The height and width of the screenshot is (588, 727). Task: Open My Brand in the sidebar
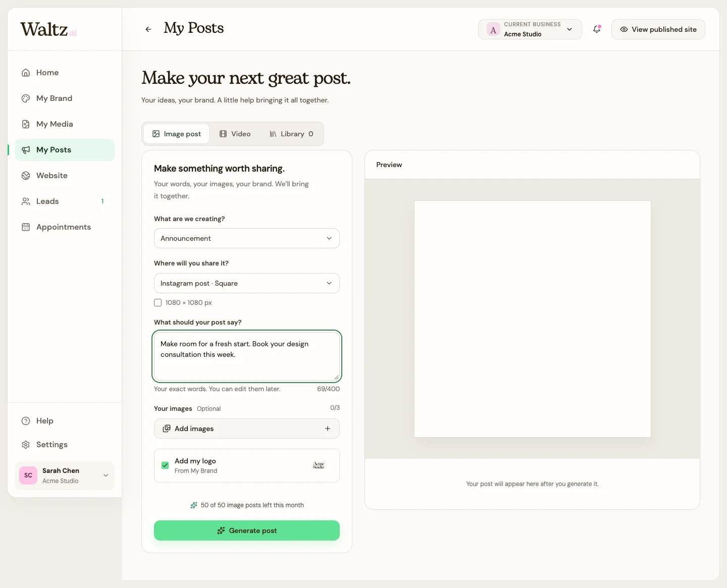[x=65, y=98]
